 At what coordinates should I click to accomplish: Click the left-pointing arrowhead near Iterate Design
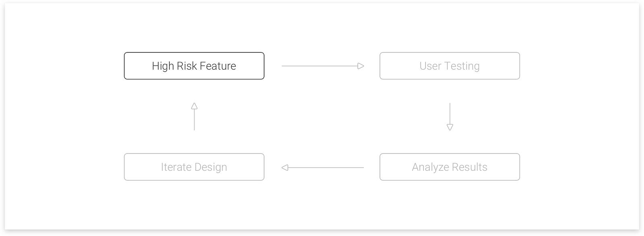[x=285, y=167]
